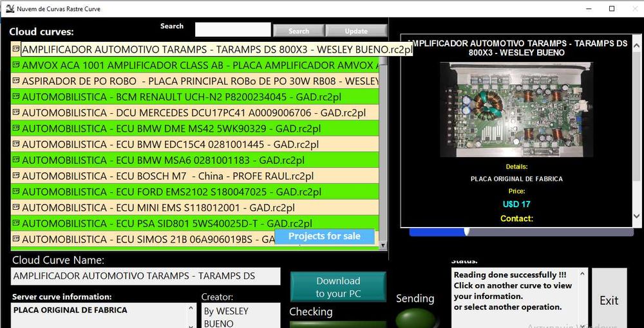This screenshot has width=644, height=328.
Task: Click the Search input field
Action: 233,30
